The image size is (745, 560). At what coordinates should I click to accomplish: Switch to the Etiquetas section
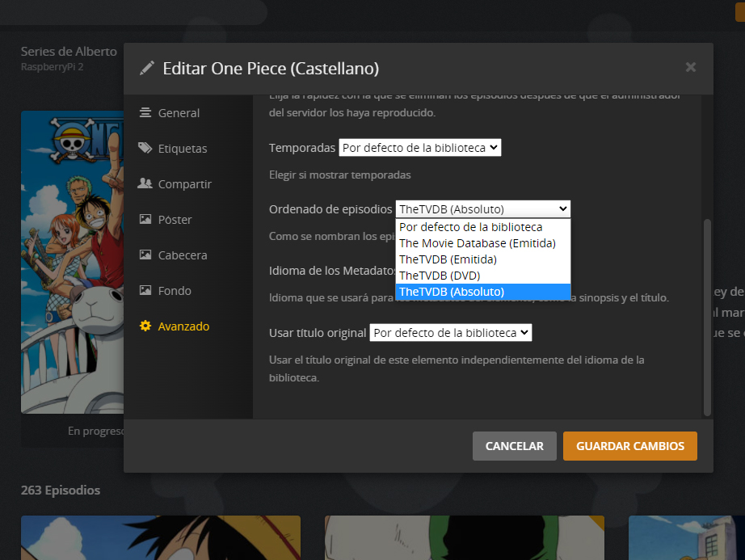183,149
